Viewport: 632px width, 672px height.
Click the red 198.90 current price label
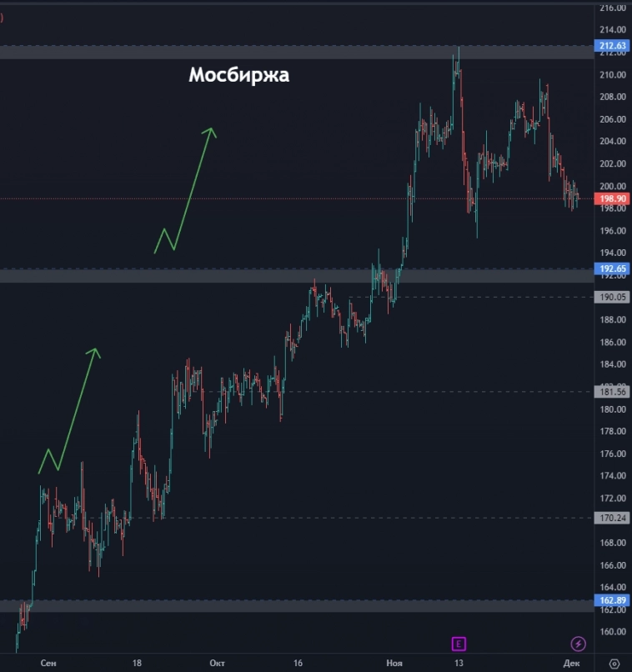tap(612, 198)
